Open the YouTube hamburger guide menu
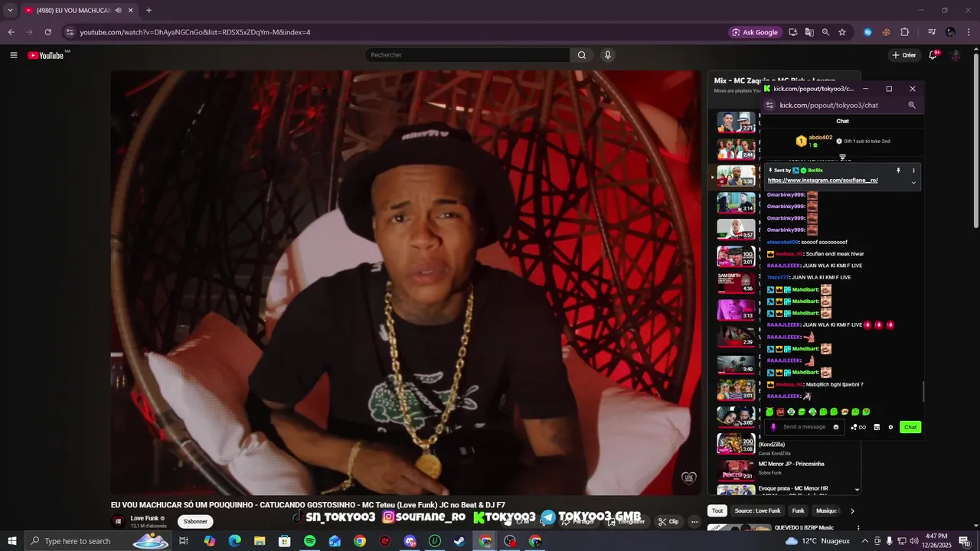 pyautogui.click(x=13, y=55)
